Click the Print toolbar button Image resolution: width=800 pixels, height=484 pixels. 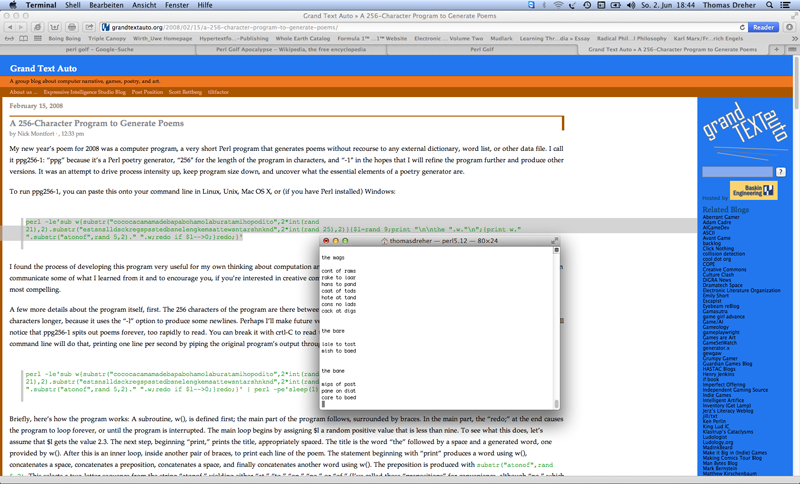[x=71, y=27]
